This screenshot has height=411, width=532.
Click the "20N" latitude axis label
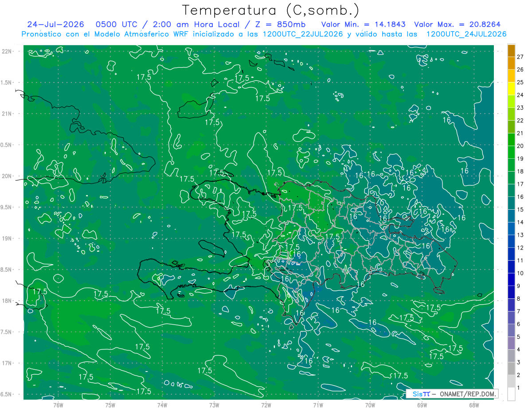(x=8, y=176)
